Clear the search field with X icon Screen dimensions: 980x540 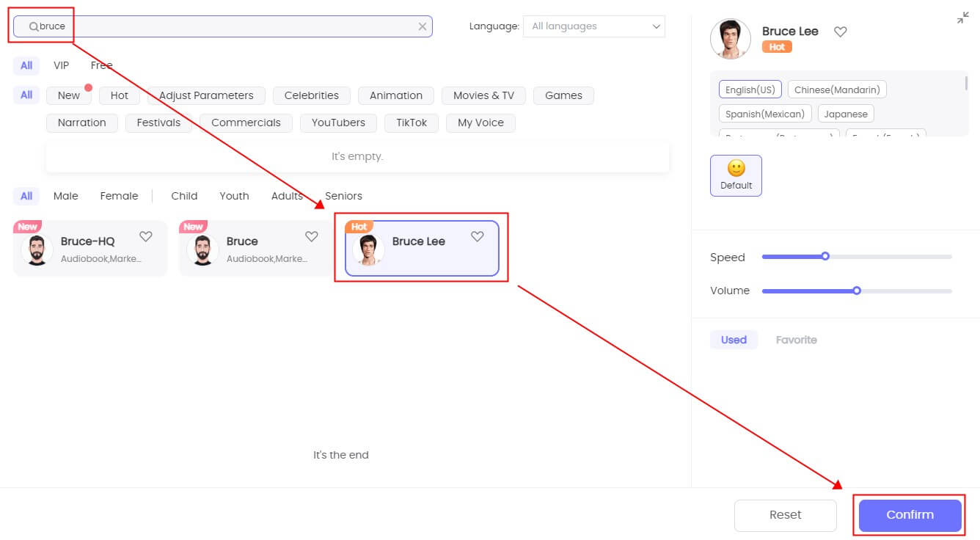[x=423, y=26]
